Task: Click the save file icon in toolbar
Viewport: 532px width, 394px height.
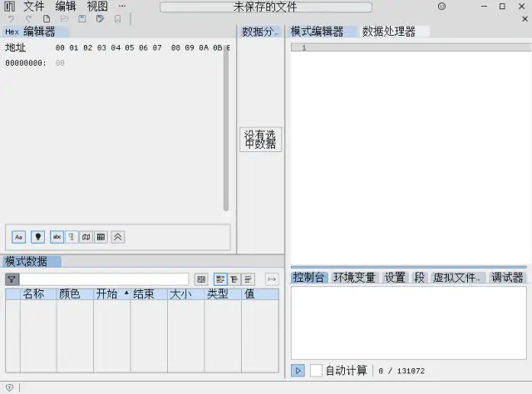Action: [x=82, y=18]
